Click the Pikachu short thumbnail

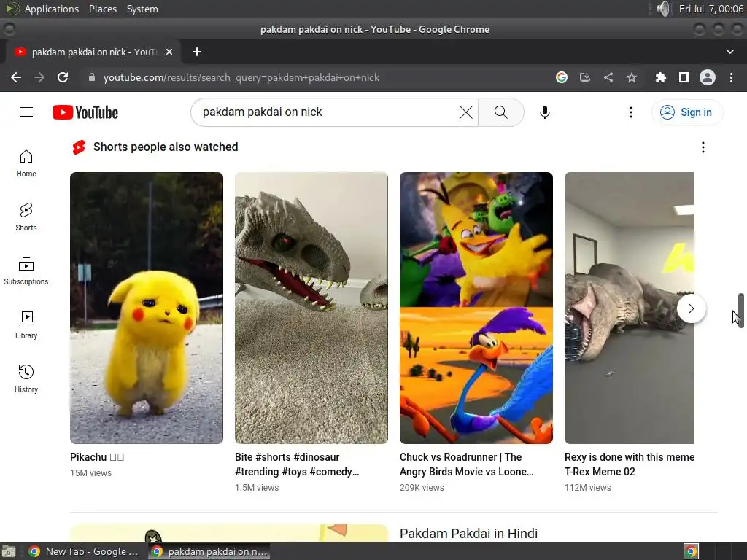pyautogui.click(x=146, y=308)
